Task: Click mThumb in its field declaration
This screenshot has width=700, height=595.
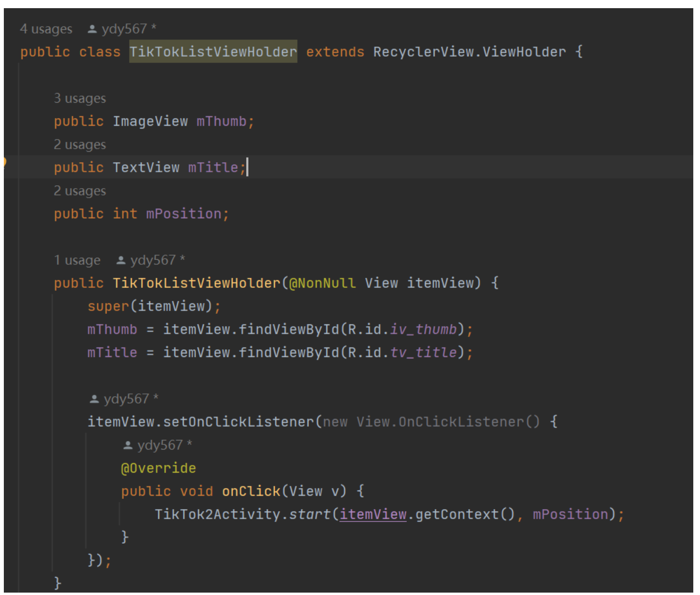Action: click(x=221, y=121)
